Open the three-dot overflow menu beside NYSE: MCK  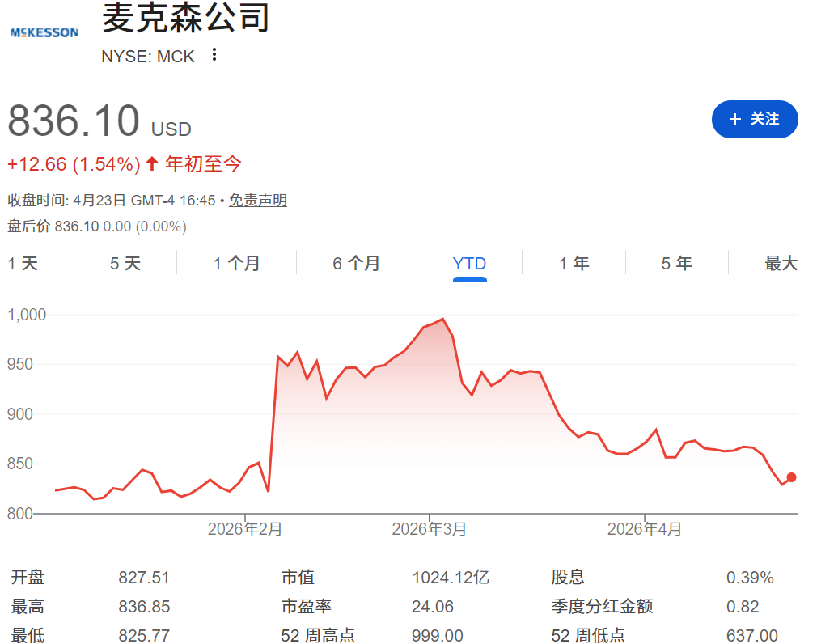point(214,55)
